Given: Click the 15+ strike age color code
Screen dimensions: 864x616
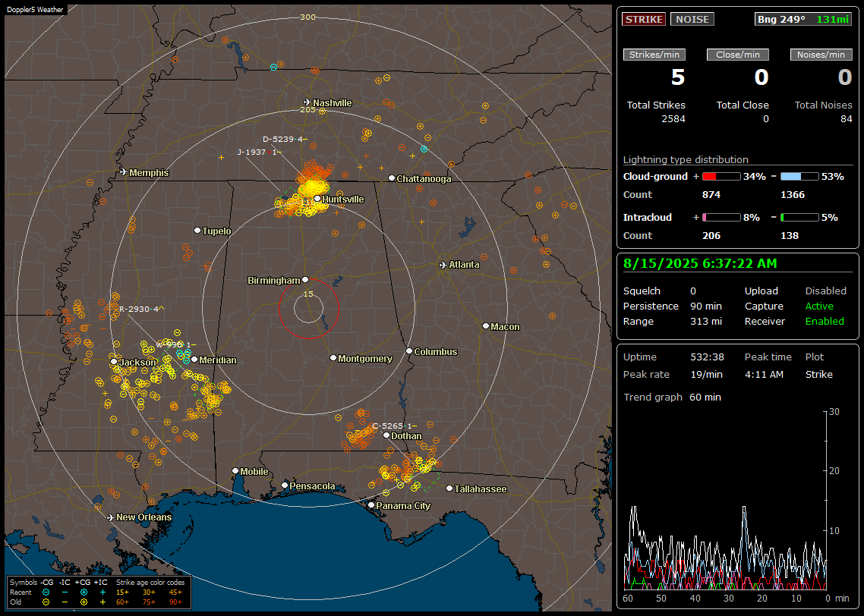Looking at the screenshot, I should click(122, 592).
